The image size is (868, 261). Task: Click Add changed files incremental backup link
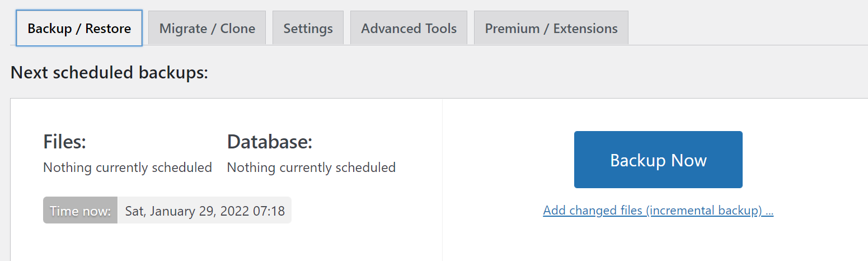point(658,211)
